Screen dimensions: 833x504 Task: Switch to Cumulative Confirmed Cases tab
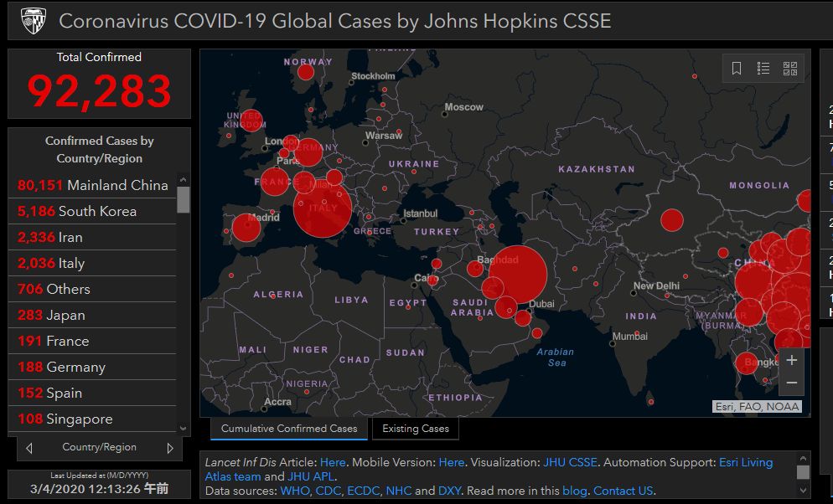[x=289, y=429]
